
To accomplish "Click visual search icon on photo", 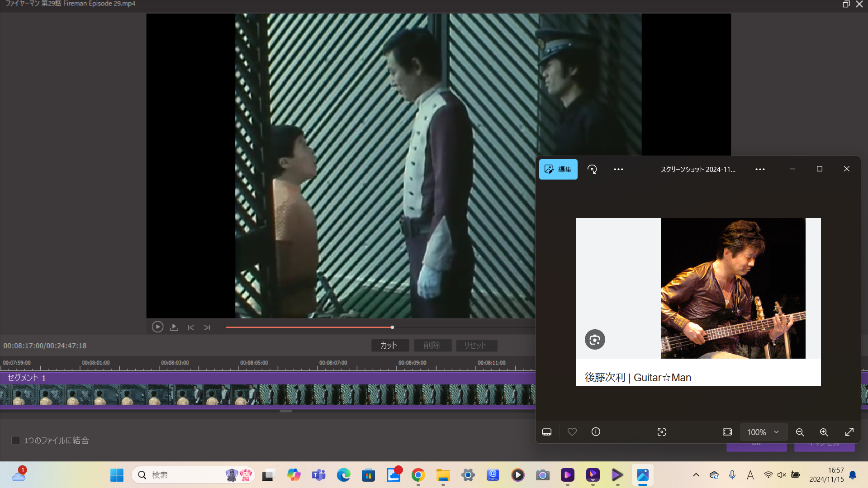I will tap(595, 340).
